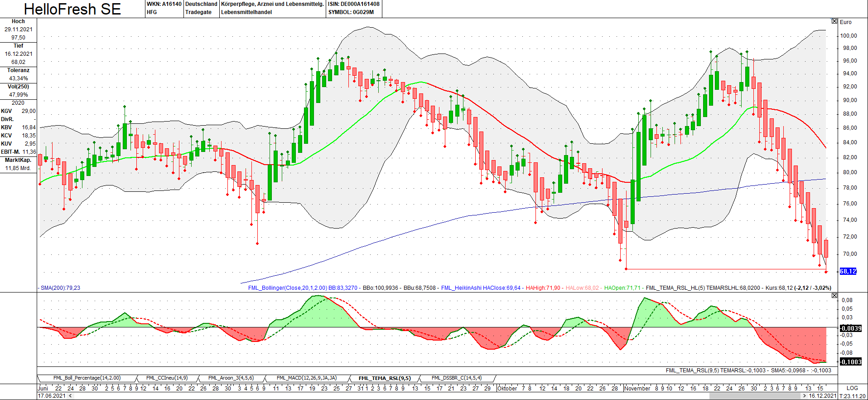Viewport: 868px width, 400px height.
Task: Click the EBIT-M. 11,36 row
Action: coord(18,152)
